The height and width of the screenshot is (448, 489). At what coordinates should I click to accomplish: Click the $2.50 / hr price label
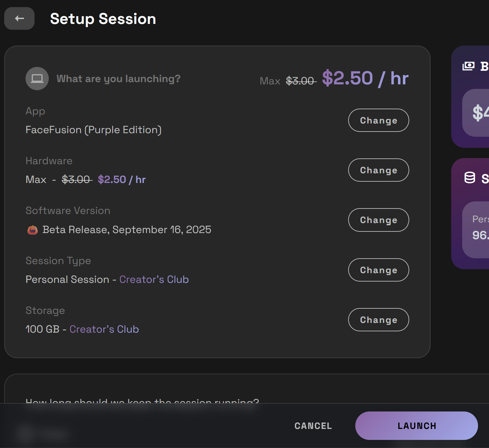365,78
